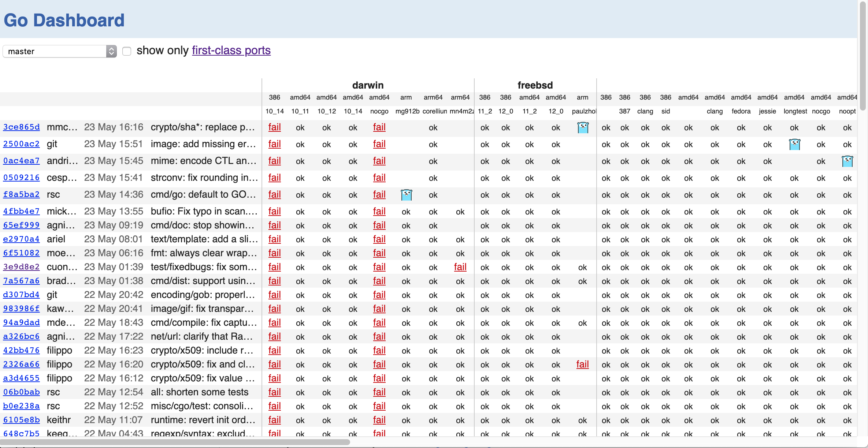868x448 pixels.
Task: View darwin nocgo fail log for 06b0bab
Action: 379,392
